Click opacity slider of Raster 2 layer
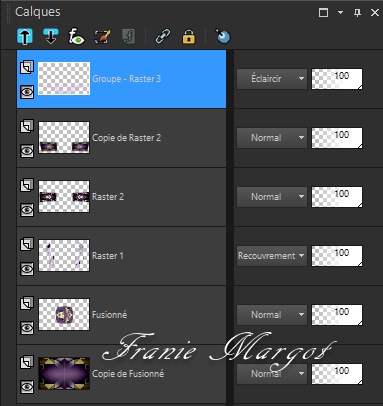Screen dimensions: 383x406 tap(337, 197)
